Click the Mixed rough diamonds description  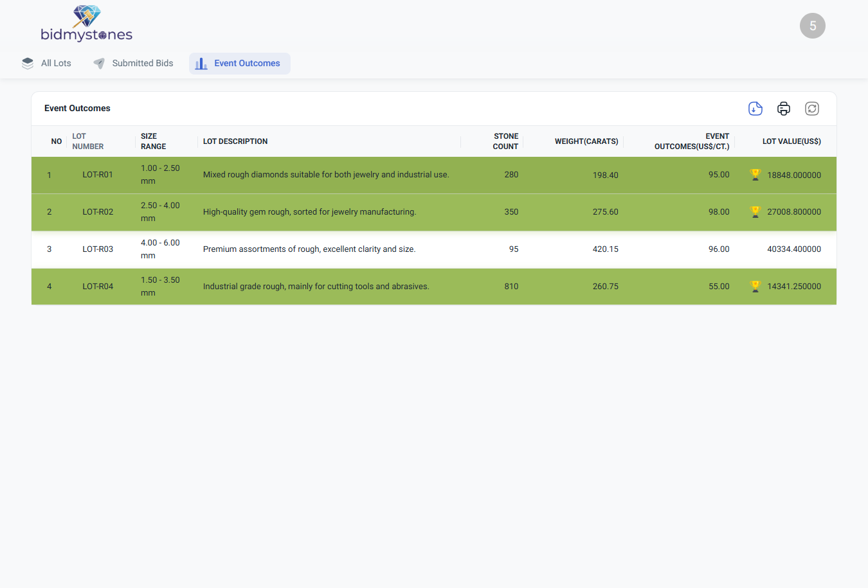point(326,175)
